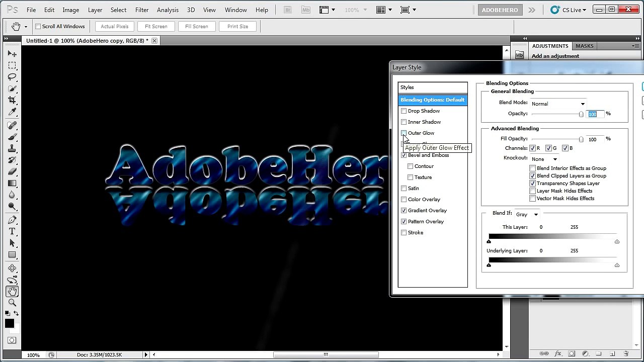
Task: Select the 3D Object Rotate tool
Action: [12, 268]
